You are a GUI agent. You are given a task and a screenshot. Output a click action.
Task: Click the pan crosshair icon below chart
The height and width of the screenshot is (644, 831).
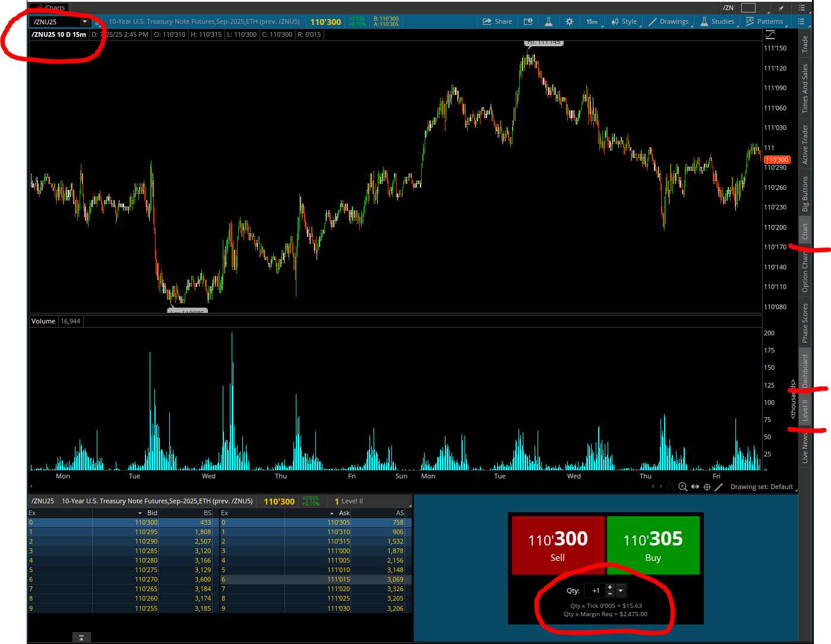[x=707, y=487]
